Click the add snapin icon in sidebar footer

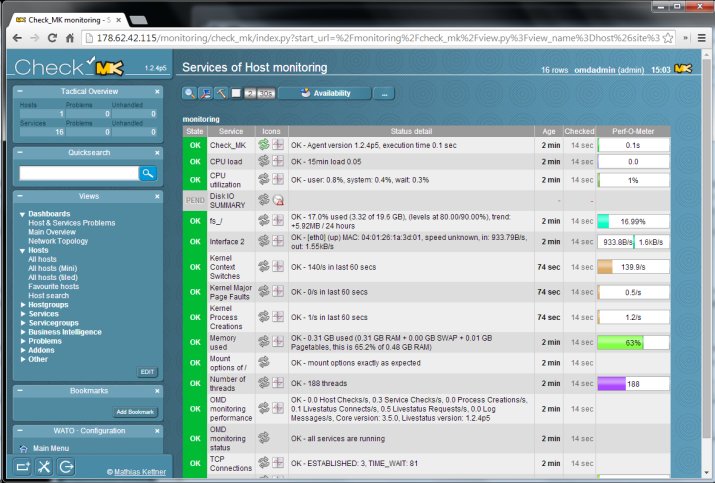tap(23, 467)
